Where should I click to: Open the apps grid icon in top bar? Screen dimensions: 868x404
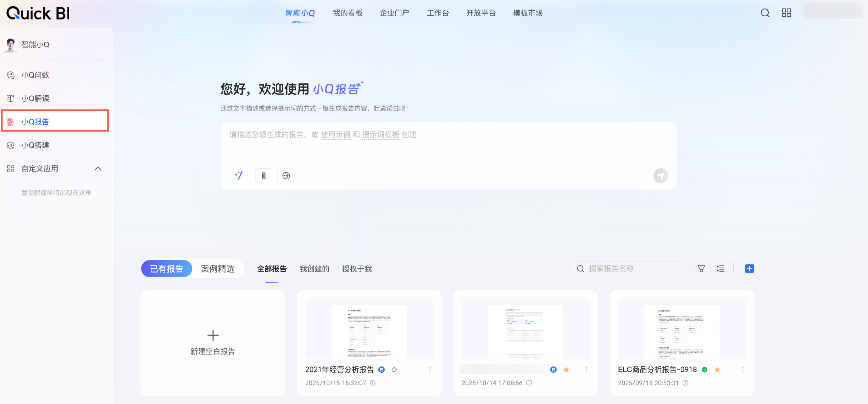click(786, 13)
